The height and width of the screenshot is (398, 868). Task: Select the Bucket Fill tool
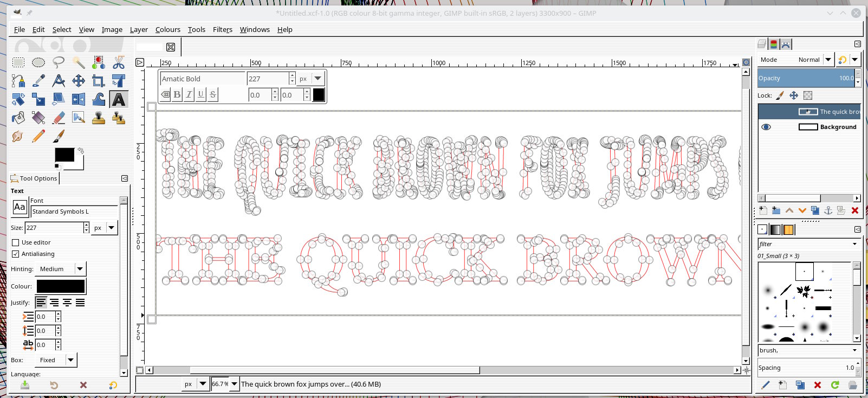point(18,118)
